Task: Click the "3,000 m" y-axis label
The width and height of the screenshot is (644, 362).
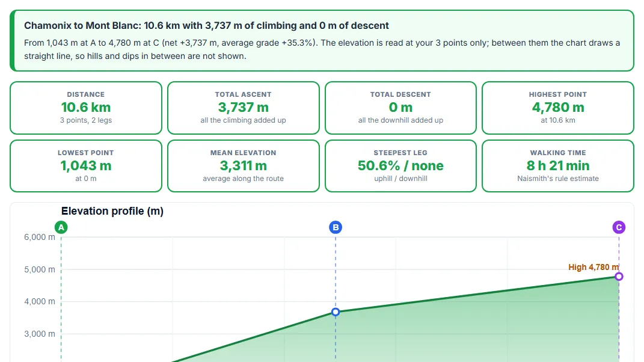Action: pos(40,334)
